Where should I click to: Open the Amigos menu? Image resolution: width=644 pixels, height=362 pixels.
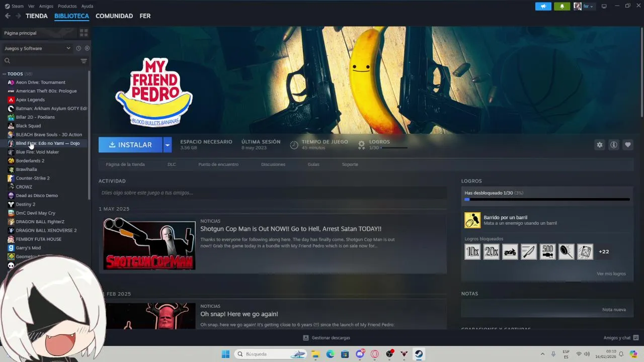[x=46, y=7]
